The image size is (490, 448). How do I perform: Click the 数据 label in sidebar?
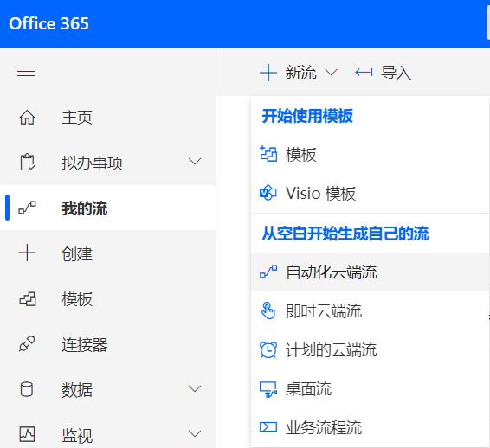point(77,390)
